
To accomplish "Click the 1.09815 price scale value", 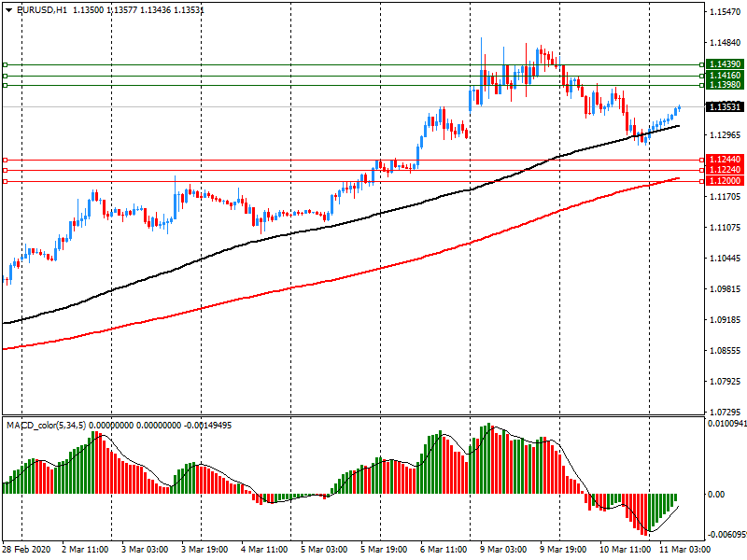I will coord(726,289).
